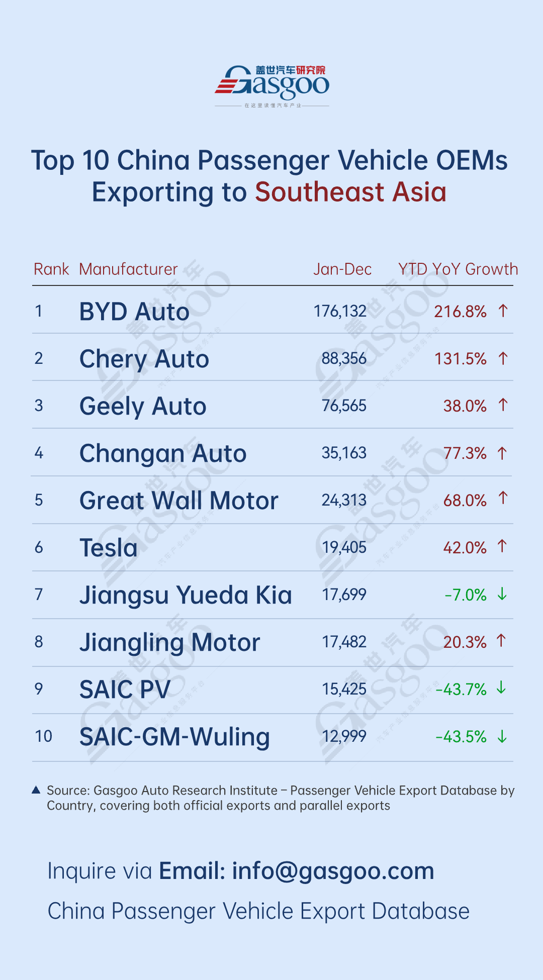Click the YTD YoY Growth column header
This screenshot has height=980, width=543.
tap(458, 269)
